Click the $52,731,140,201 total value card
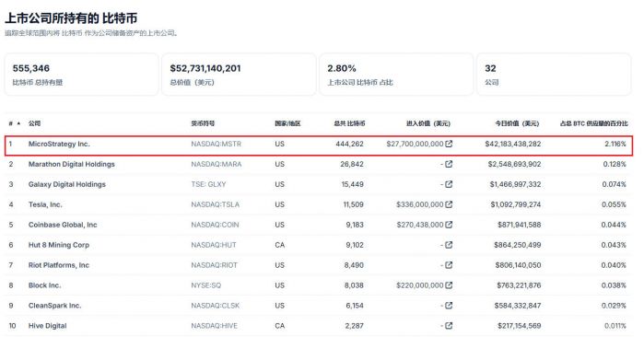This screenshot has width=644, height=337. point(239,75)
